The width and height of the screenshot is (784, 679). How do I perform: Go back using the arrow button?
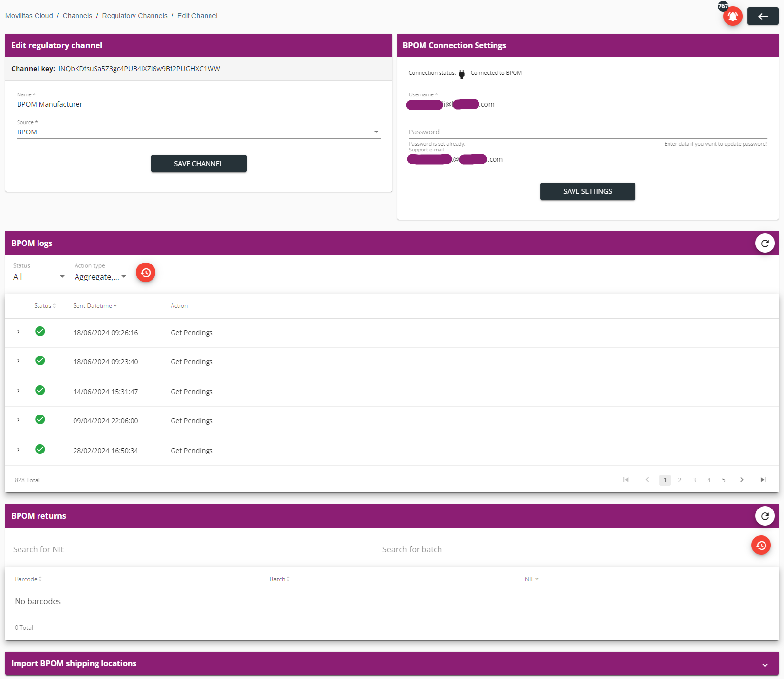click(x=763, y=17)
